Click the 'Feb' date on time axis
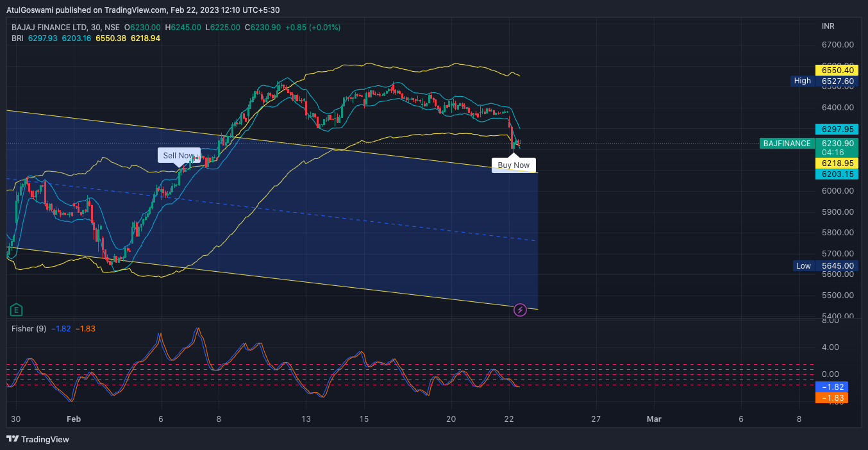Screen dimensions: 868x450 point(74,419)
